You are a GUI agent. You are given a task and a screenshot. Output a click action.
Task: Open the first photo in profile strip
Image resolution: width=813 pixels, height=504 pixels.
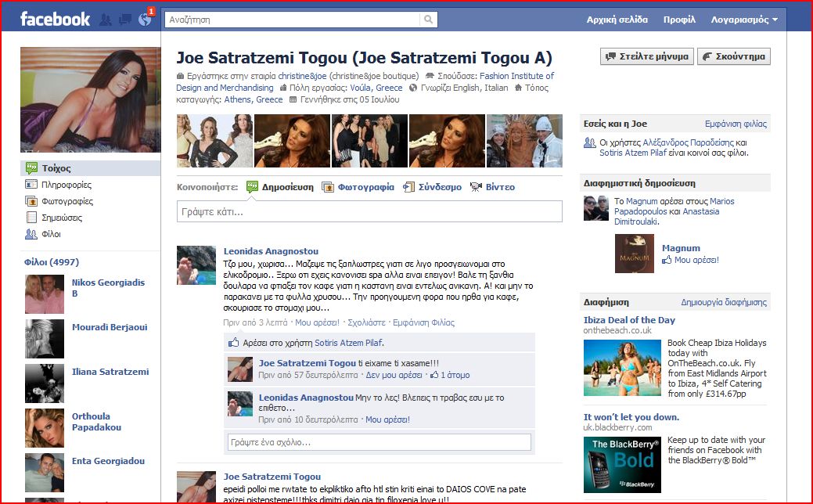214,141
